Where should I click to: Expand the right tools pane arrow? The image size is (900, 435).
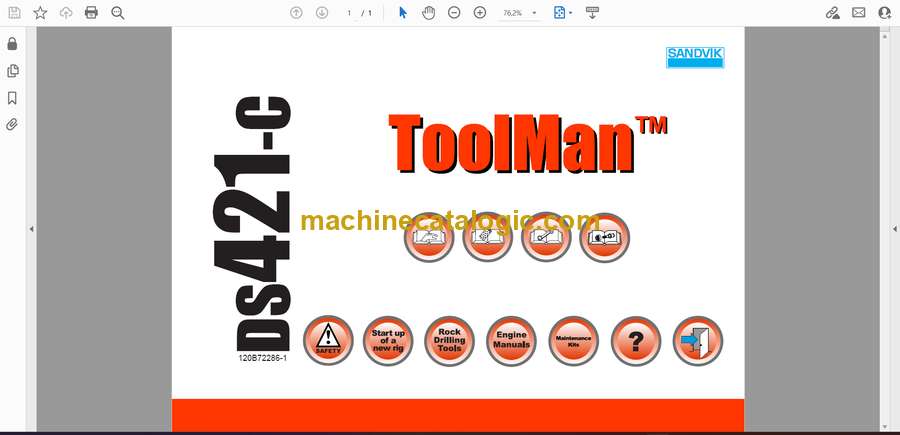click(894, 229)
